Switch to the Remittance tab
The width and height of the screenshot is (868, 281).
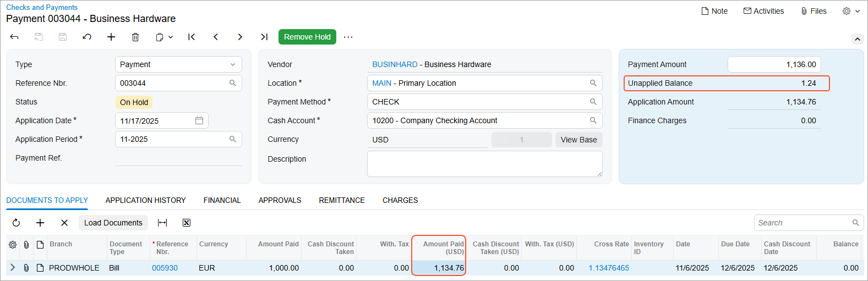tap(342, 200)
